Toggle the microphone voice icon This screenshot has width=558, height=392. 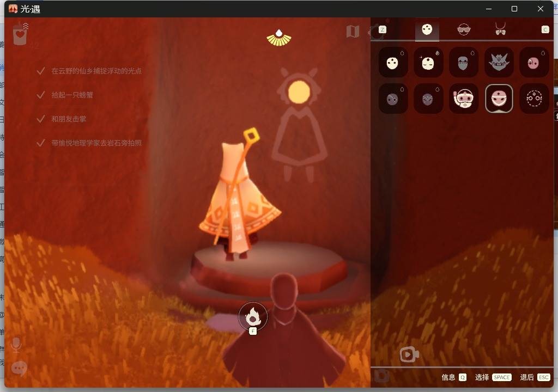coord(16,345)
